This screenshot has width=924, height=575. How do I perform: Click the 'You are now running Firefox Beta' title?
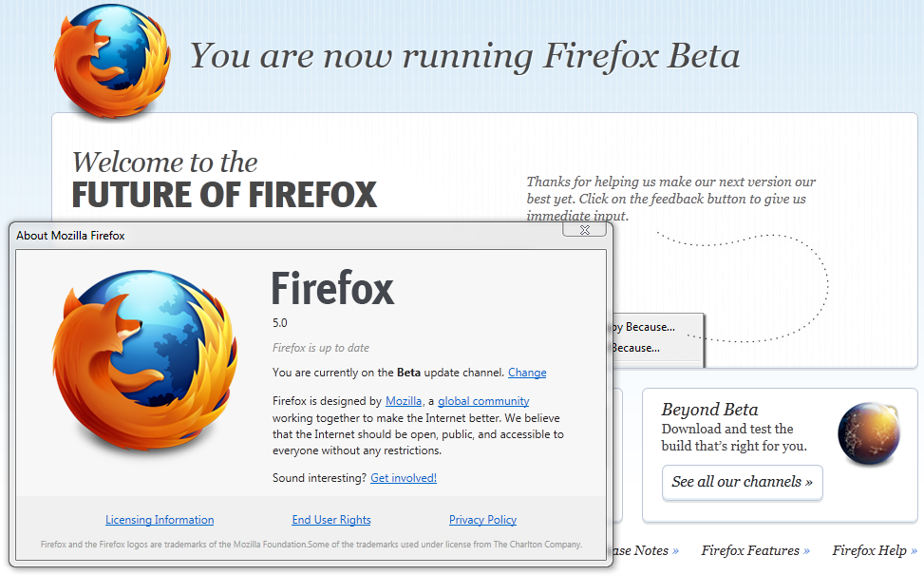tap(464, 56)
